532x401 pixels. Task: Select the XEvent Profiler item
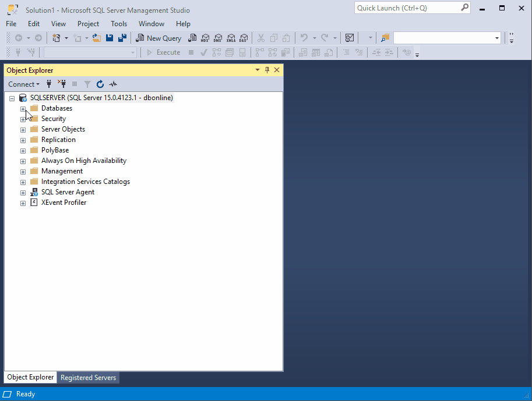pyautogui.click(x=64, y=203)
